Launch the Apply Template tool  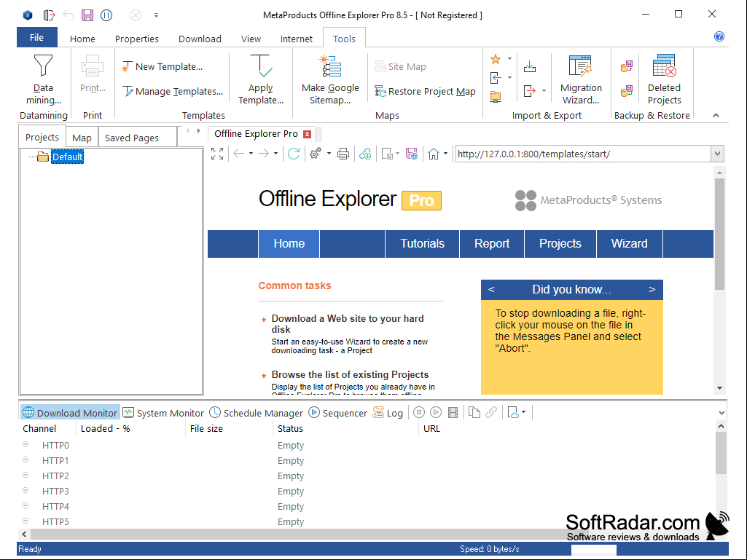coord(261,79)
